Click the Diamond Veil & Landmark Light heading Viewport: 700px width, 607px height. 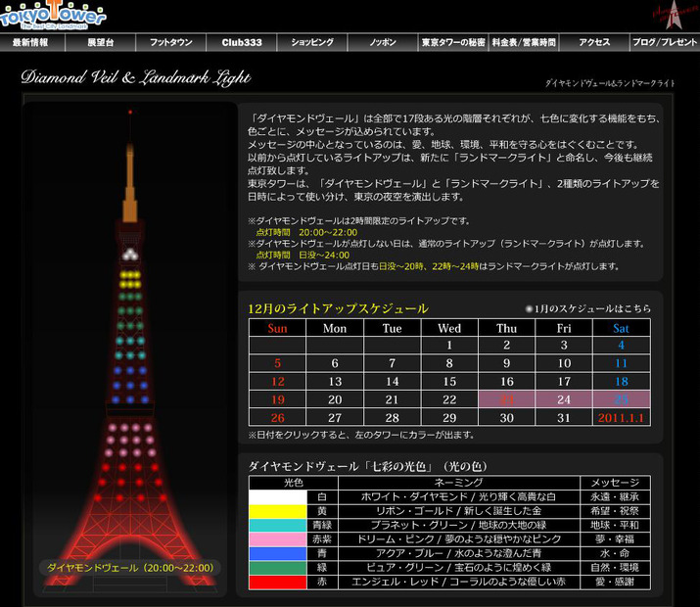136,77
